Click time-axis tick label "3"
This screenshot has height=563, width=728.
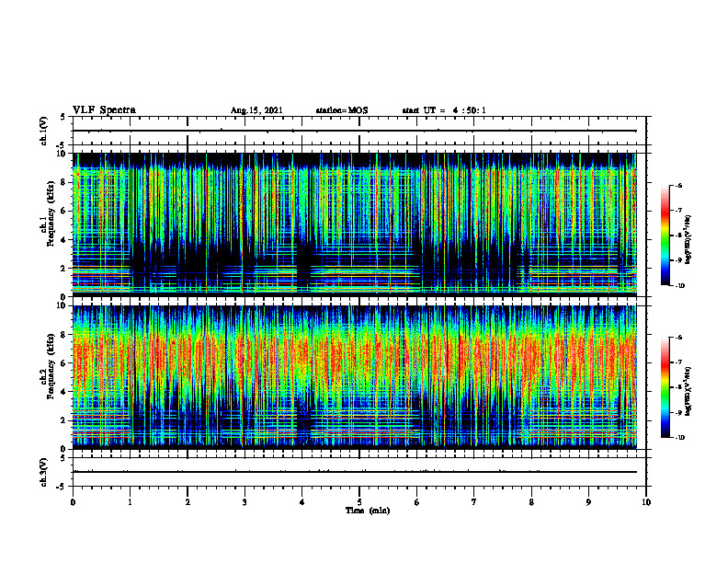(245, 502)
